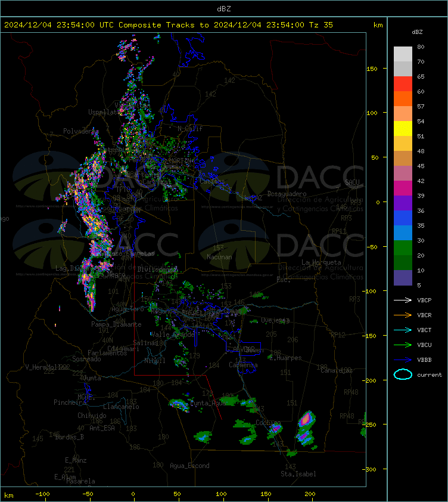Click the 'Pampa_Diamante' place label

click(117, 324)
